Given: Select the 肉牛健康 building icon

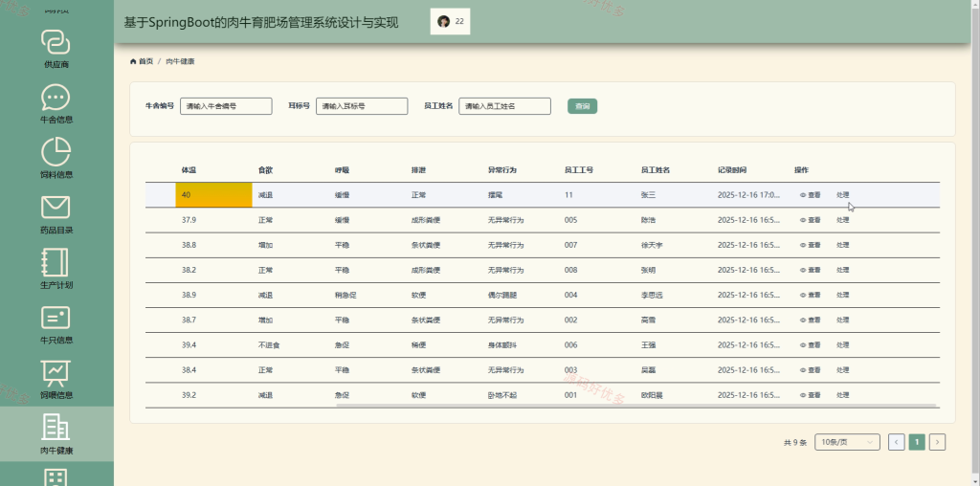Looking at the screenshot, I should coord(56,428).
